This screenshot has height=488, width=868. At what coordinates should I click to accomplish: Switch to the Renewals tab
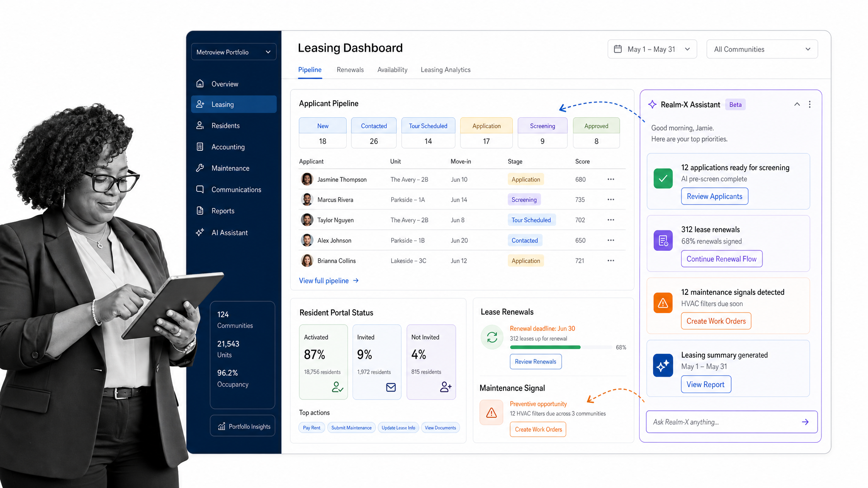tap(350, 70)
